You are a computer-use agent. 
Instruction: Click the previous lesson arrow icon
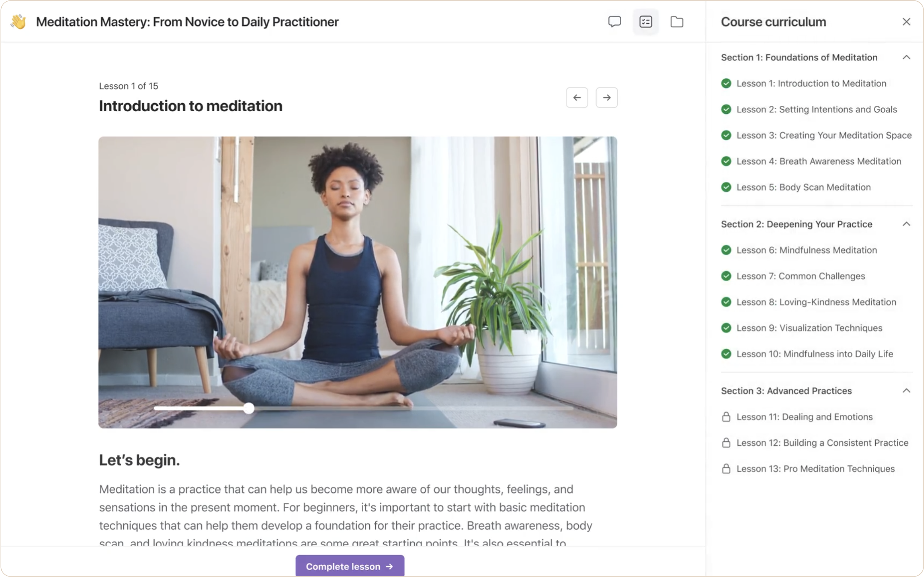coord(577,97)
